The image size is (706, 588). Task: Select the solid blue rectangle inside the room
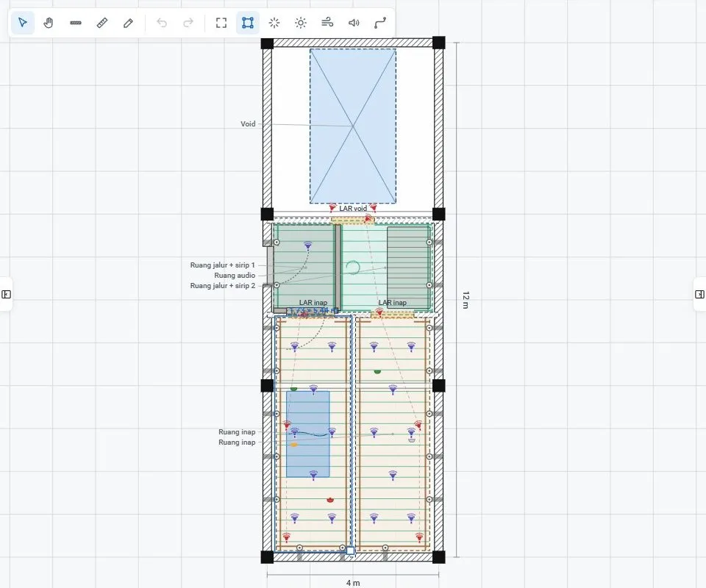308,434
